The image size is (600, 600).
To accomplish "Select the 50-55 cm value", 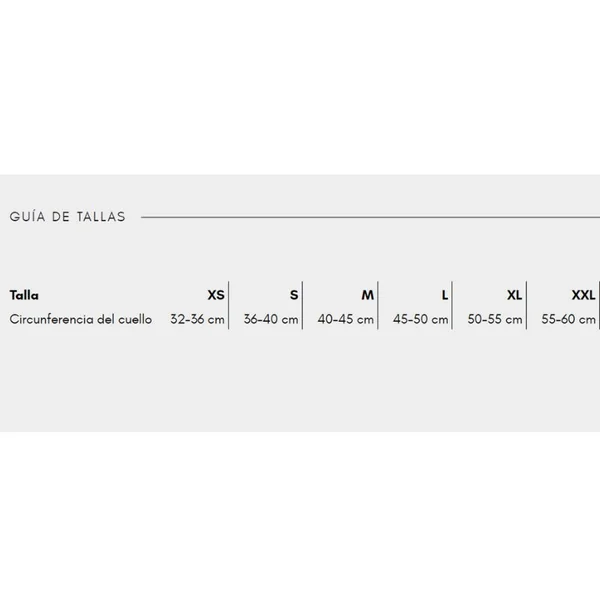I will 495,319.
